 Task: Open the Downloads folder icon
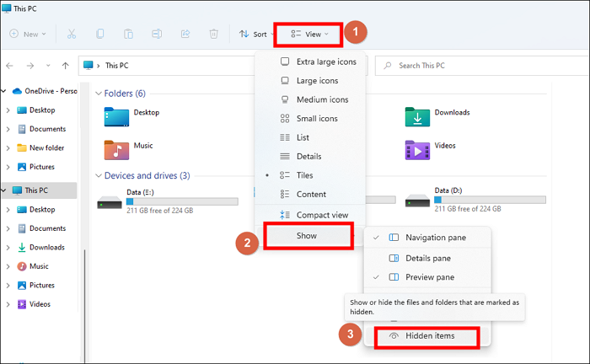(x=417, y=118)
